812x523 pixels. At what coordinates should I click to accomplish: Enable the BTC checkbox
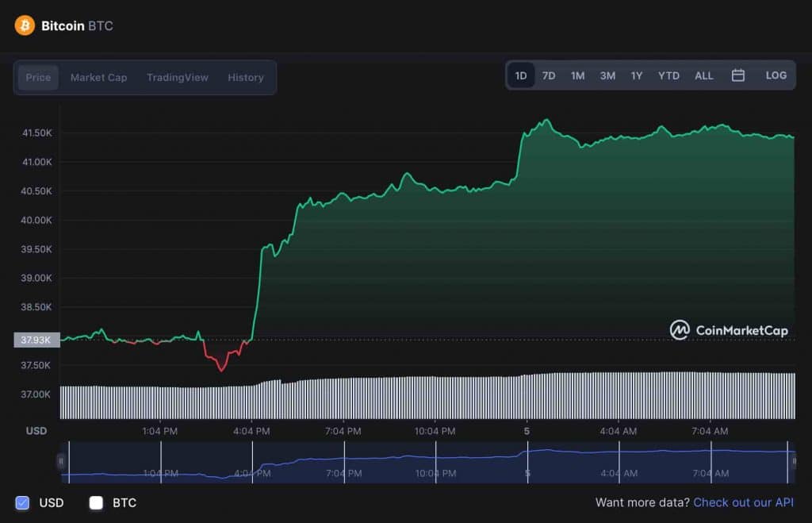(x=97, y=502)
